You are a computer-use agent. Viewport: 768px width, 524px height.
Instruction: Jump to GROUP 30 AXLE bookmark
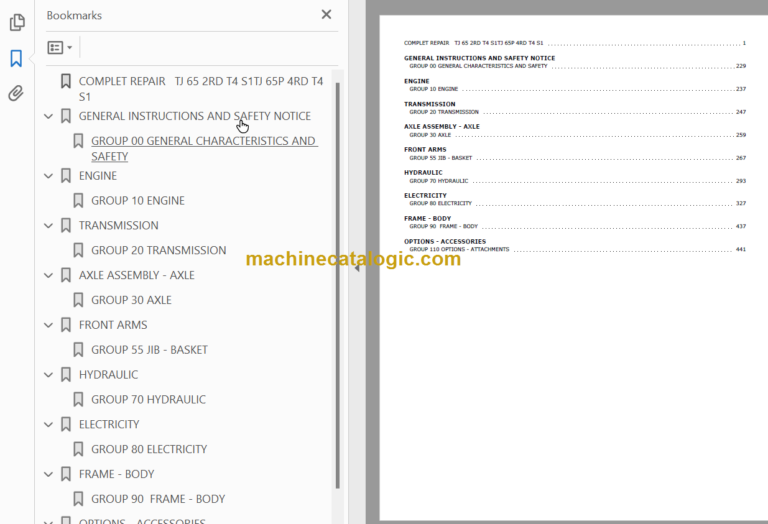point(131,300)
